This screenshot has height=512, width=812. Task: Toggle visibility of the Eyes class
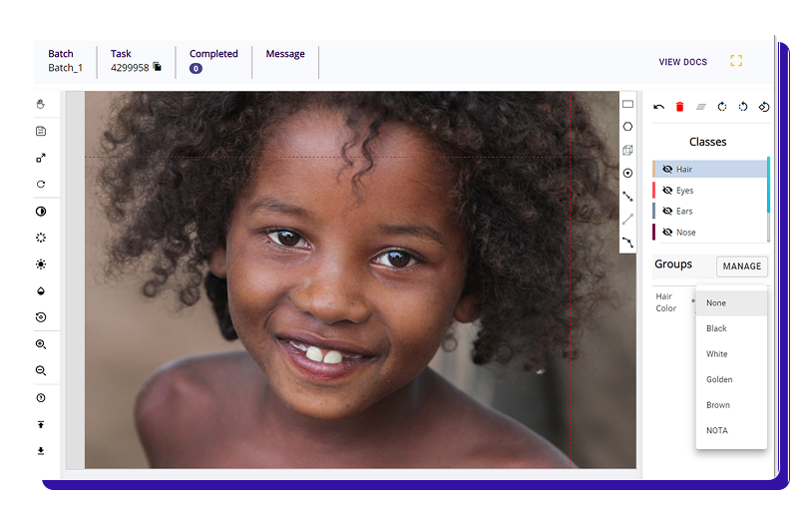coord(667,191)
